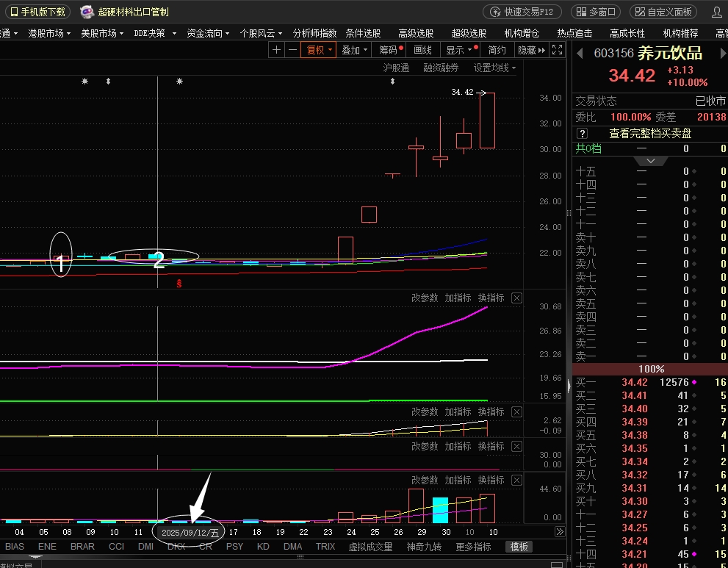
Task: Toggle 隐藏 hide side panel
Action: click(531, 50)
